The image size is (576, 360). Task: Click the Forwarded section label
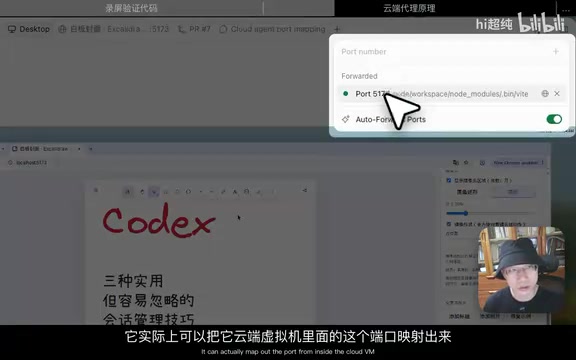[x=359, y=76]
